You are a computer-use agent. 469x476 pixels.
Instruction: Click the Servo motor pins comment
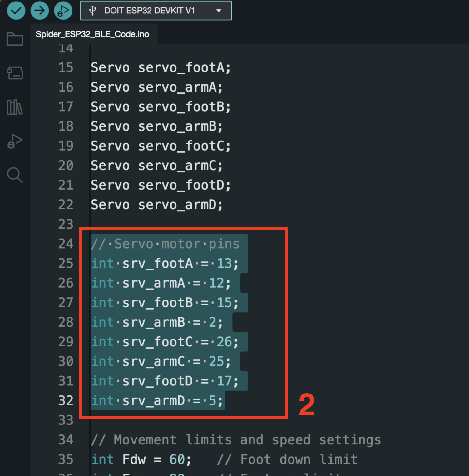165,244
